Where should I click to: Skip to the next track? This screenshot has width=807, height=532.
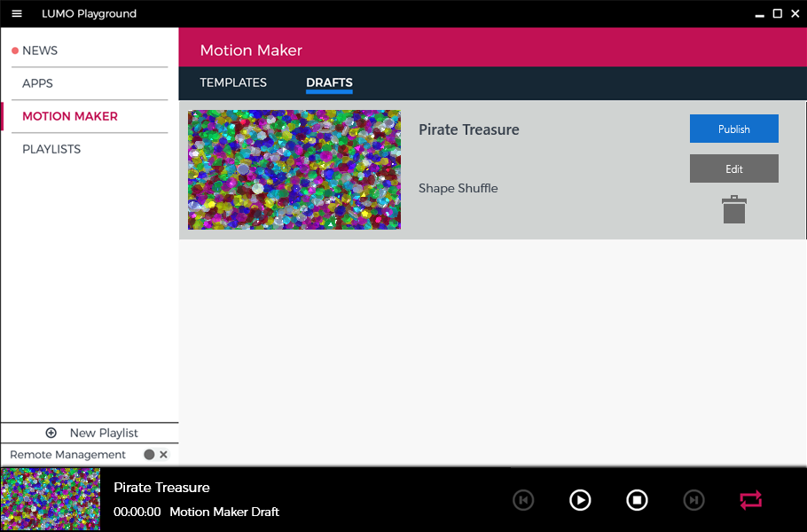693,500
